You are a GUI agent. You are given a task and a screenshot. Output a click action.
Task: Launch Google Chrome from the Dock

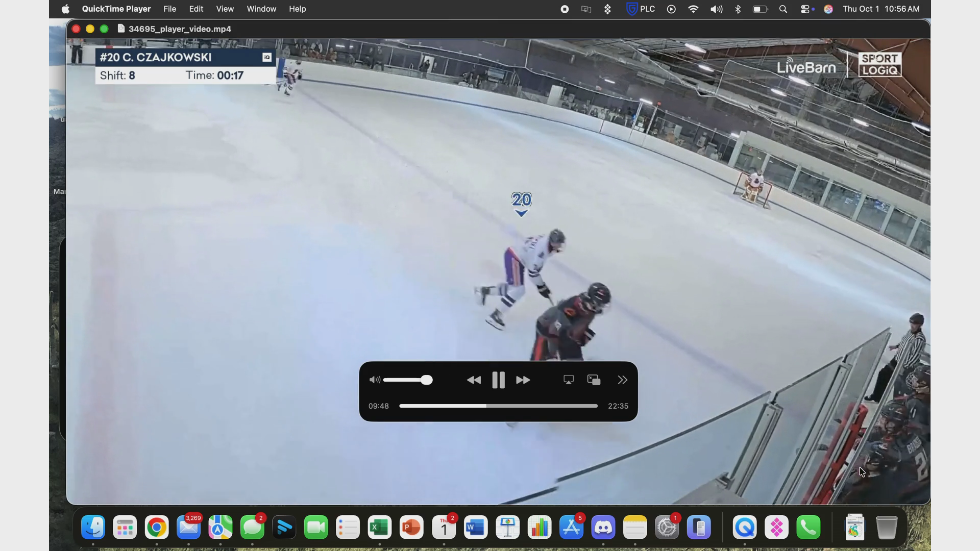pos(157,528)
